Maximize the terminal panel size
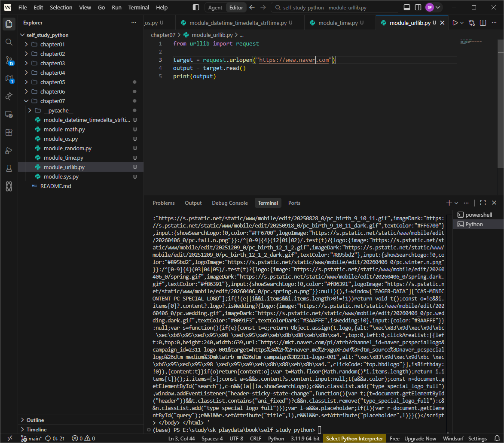The height and width of the screenshot is (443, 504). [x=483, y=203]
